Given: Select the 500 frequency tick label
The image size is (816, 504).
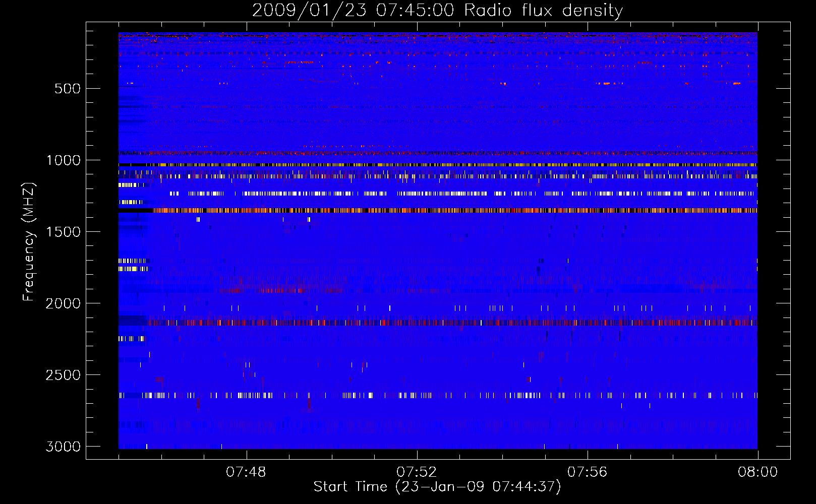Looking at the screenshot, I should tap(68, 89).
